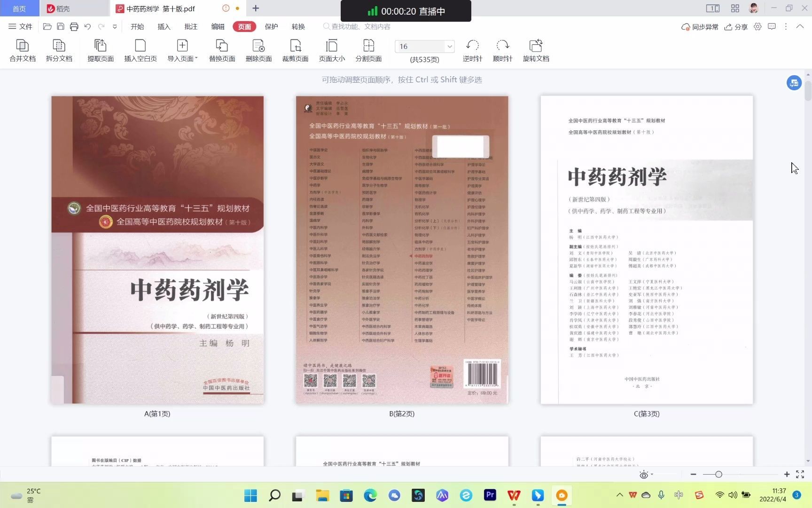Insert a blank page (插入空白页)

[x=140, y=50]
